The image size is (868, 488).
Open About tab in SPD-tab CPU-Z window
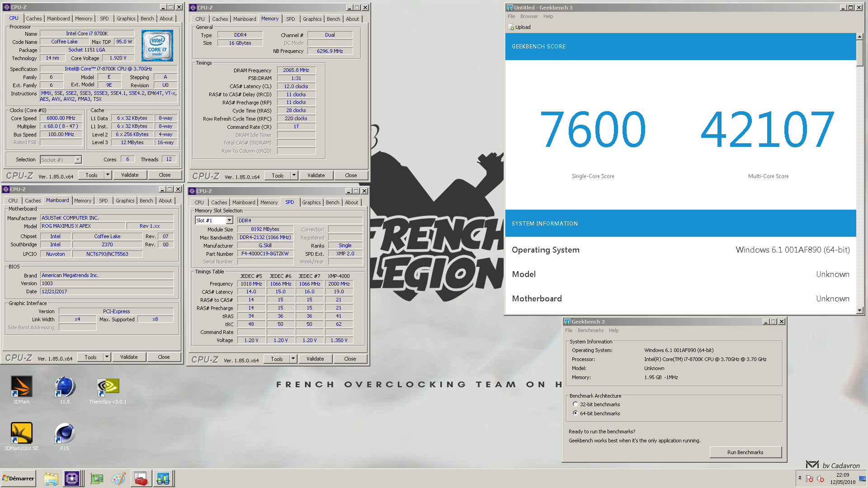(352, 202)
